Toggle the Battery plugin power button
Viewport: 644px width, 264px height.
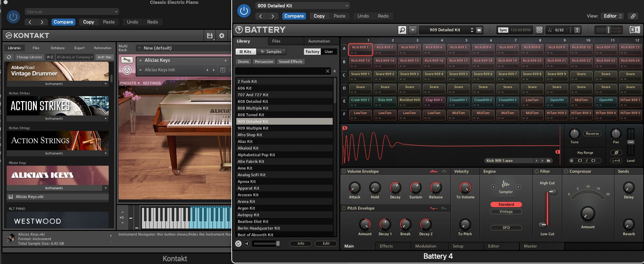coord(244,11)
